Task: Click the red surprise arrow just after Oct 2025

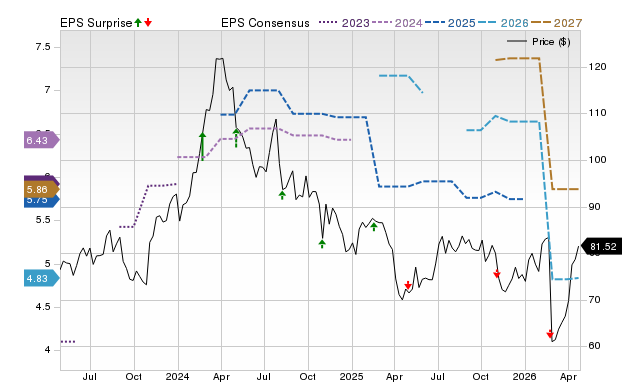Action: 496,273
